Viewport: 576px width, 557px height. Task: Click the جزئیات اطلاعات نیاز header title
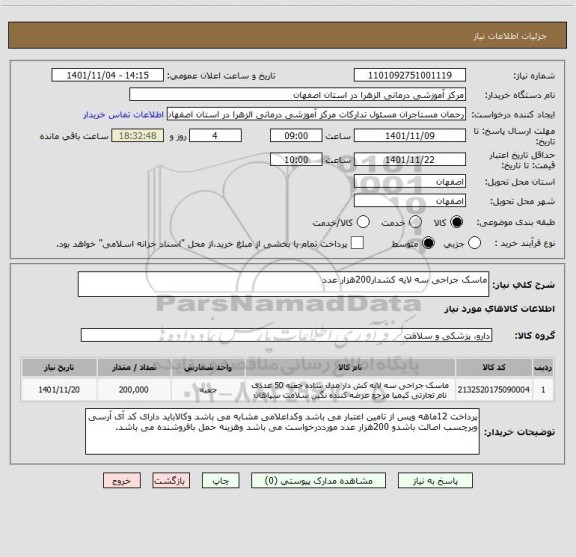pos(510,36)
